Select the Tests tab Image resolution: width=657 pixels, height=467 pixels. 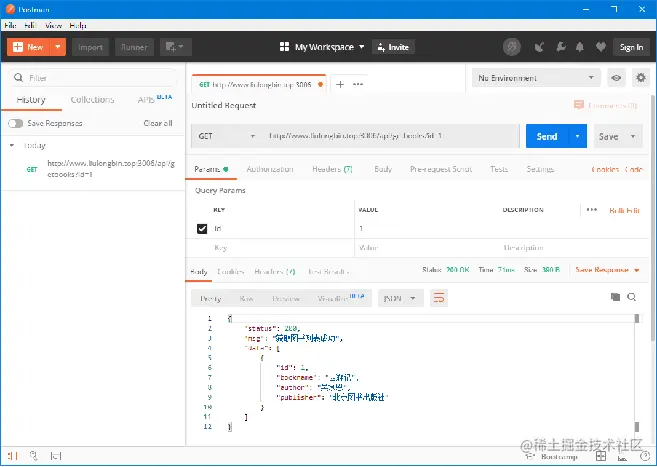coord(499,169)
